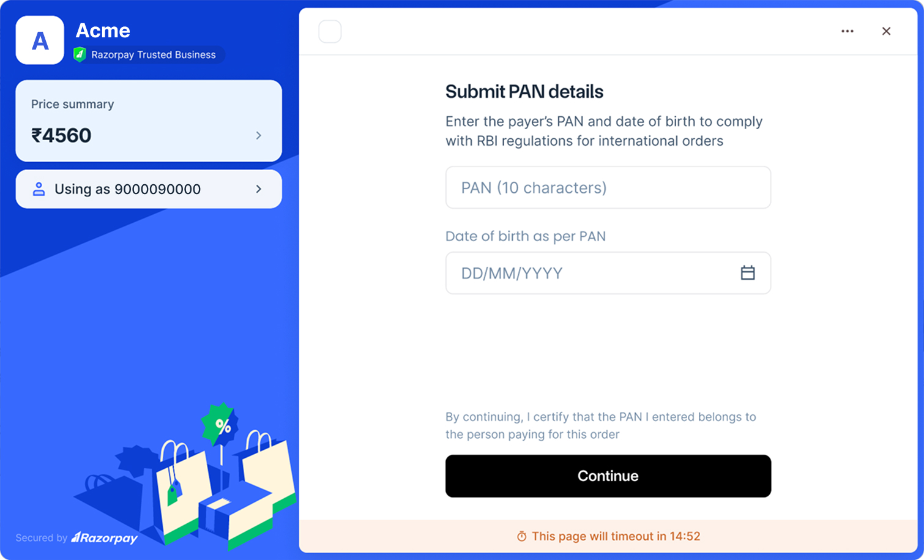Viewport: 924px width, 560px height.
Task: Click the Razorpay Trusted Business label
Action: 153,54
